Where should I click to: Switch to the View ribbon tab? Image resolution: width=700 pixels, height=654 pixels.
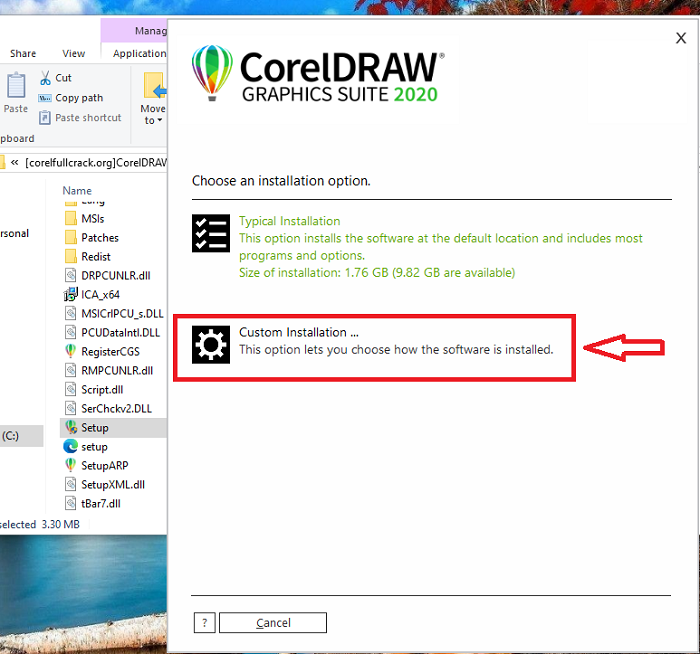74,54
